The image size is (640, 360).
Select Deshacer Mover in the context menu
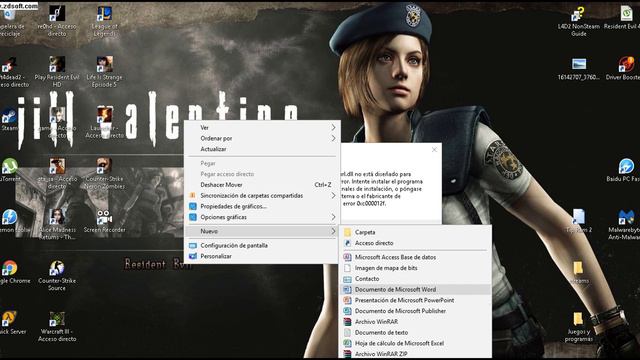262,185
